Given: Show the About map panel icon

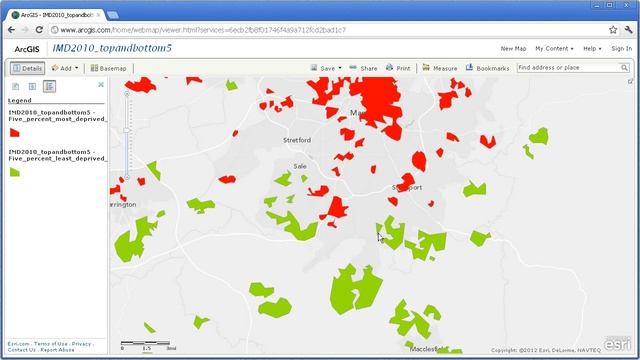Looking at the screenshot, I should (16, 86).
